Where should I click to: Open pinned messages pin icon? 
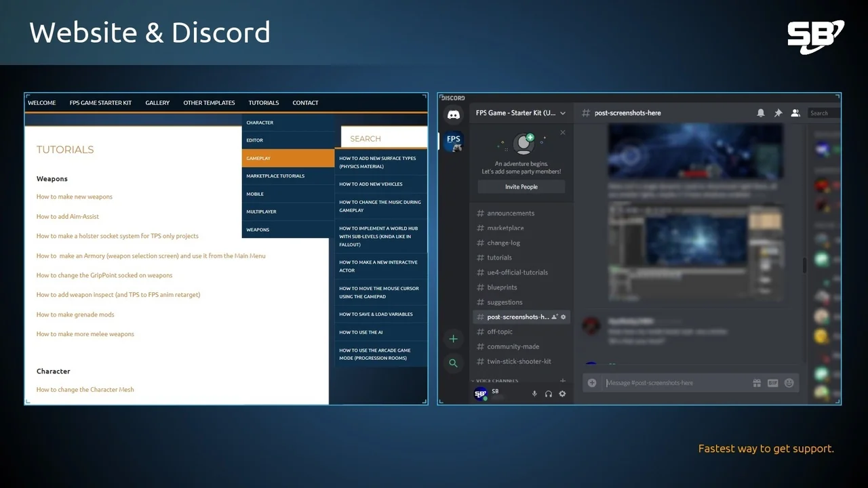coord(778,113)
